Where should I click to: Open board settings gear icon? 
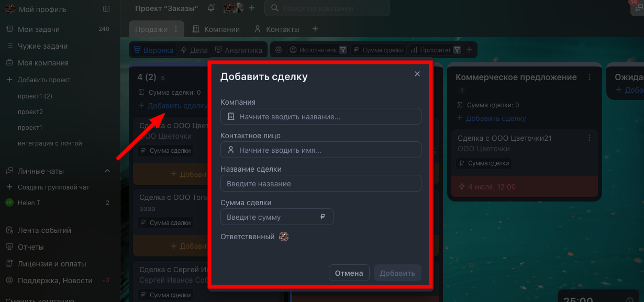(279, 50)
